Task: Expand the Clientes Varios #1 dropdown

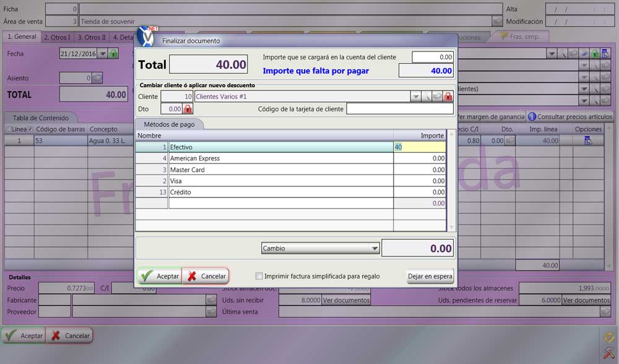Action: coord(415,97)
